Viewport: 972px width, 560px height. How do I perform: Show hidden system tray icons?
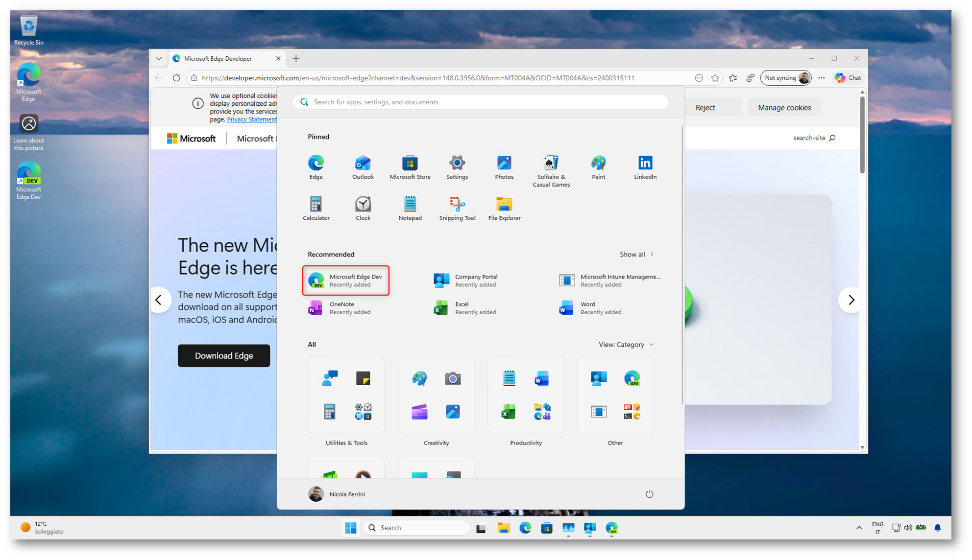coord(859,528)
